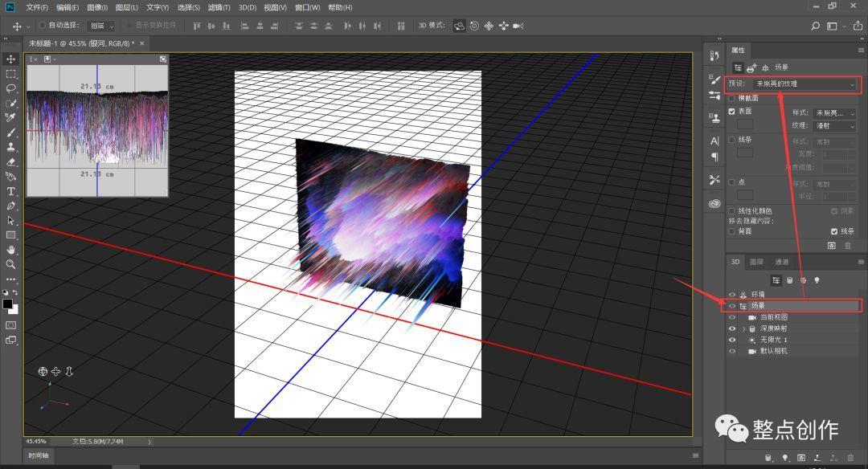Open the 滤镜 menu in the menu bar
Screen dimensions: 868x469
click(218, 7)
